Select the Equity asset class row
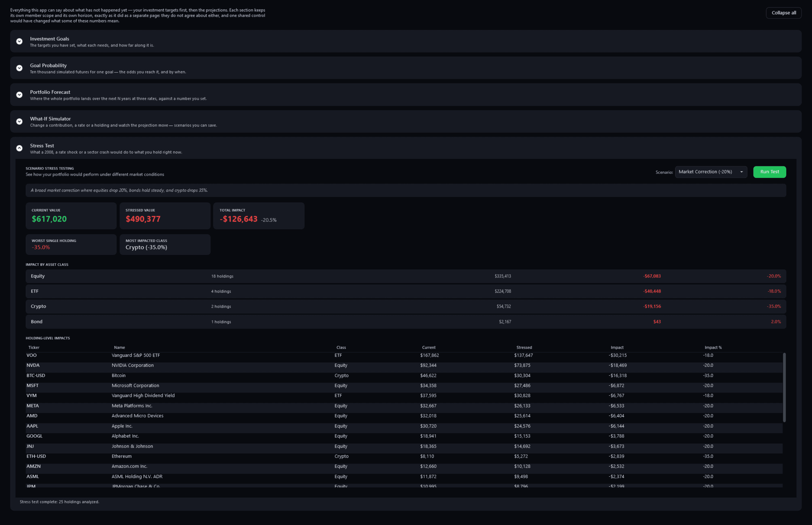This screenshot has width=812, height=525. [406, 276]
